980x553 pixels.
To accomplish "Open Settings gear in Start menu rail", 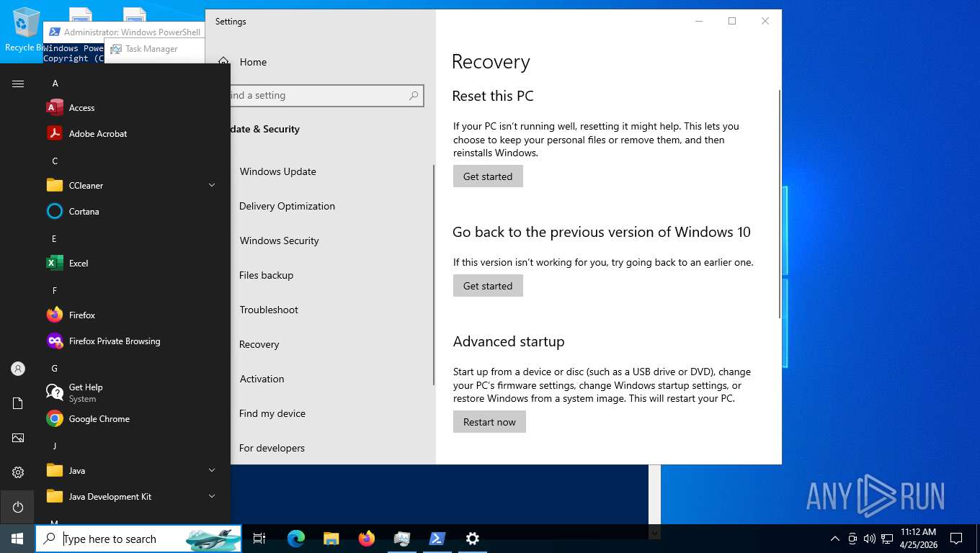I will (18, 472).
